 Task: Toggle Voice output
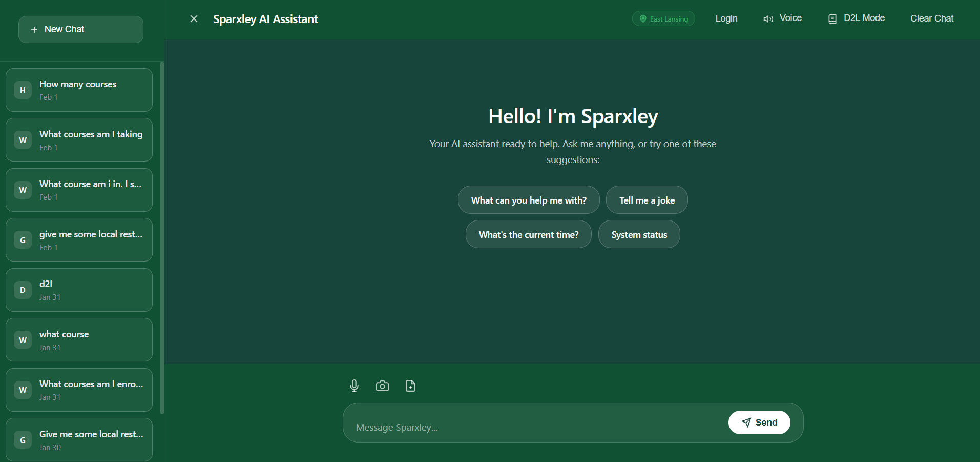click(782, 18)
